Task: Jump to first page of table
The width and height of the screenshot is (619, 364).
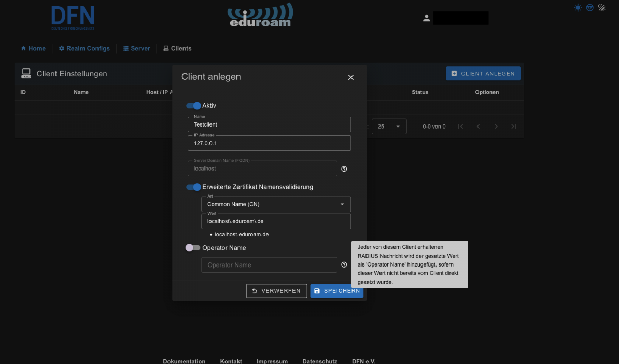Action: 461,127
